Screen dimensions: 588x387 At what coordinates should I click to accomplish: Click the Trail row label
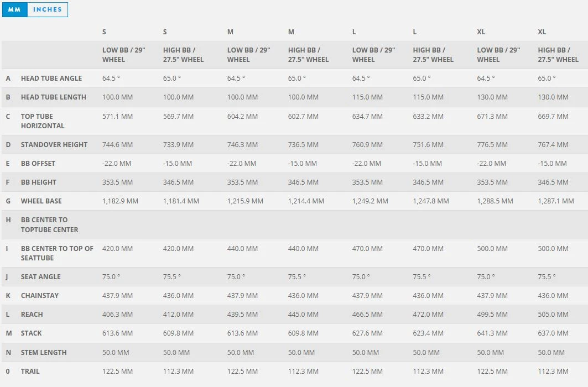(x=30, y=372)
